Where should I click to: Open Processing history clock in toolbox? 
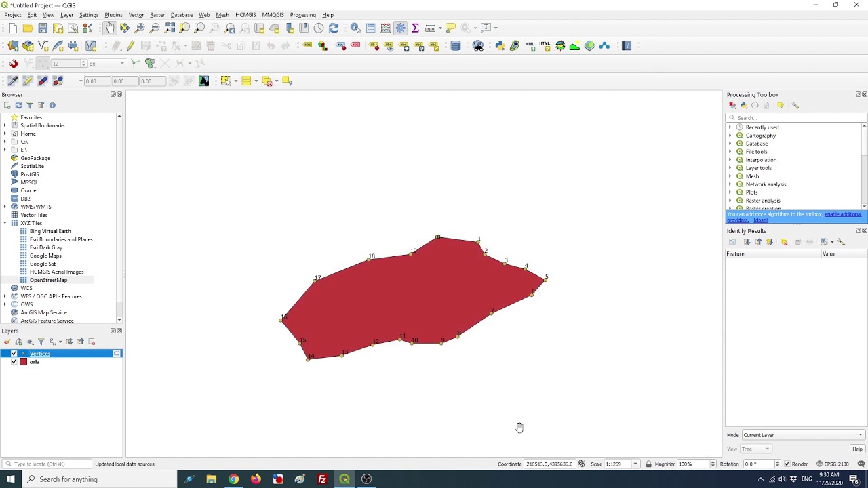coord(755,106)
